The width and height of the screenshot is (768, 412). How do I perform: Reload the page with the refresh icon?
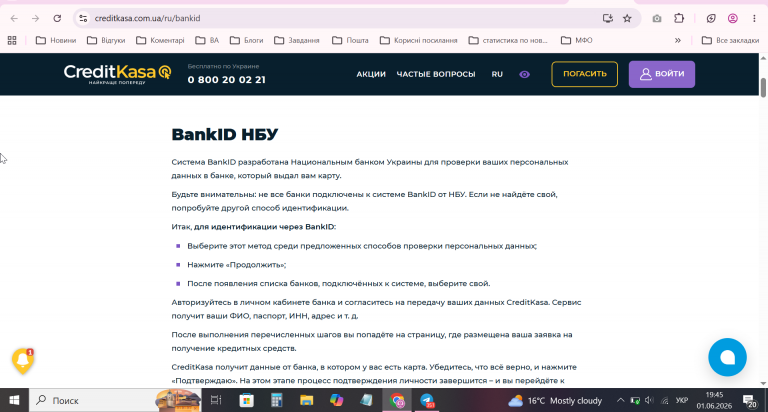(x=57, y=19)
